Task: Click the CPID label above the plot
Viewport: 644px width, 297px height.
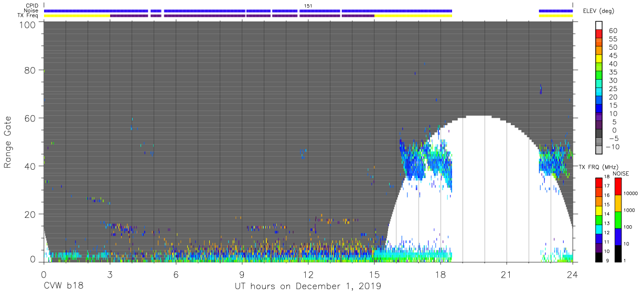Action: (x=31, y=6)
